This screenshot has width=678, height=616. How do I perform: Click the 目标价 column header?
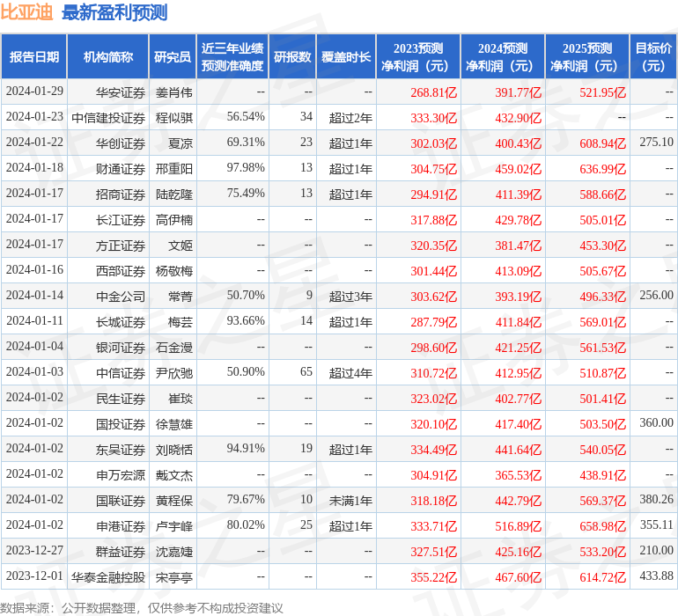[653, 57]
